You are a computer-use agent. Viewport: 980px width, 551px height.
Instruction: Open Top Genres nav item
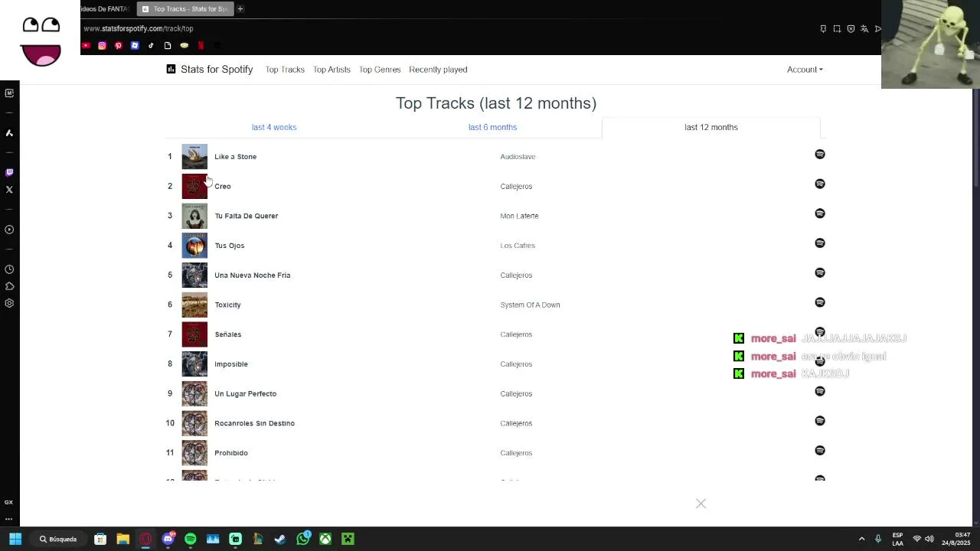pos(380,69)
